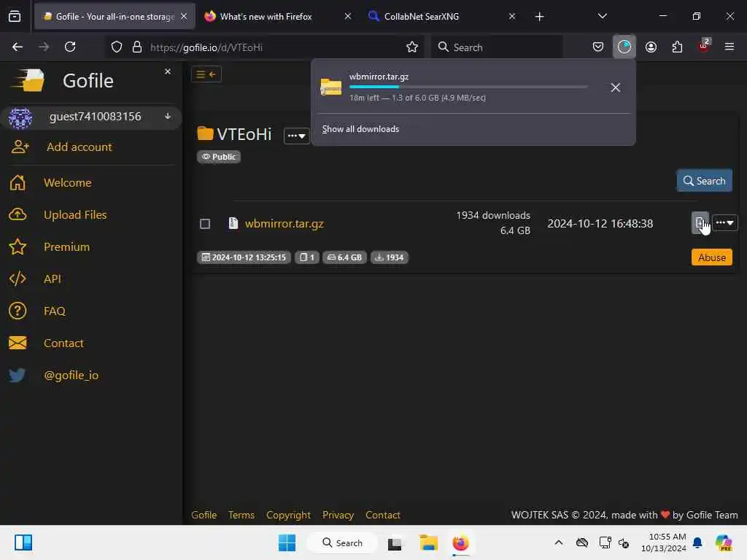
Task: Go back to previous page
Action: tap(18, 47)
